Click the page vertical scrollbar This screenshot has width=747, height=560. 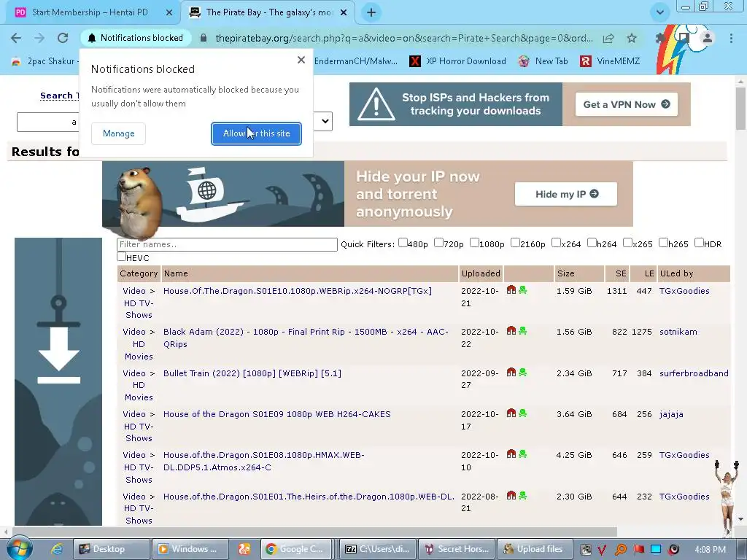point(740,109)
